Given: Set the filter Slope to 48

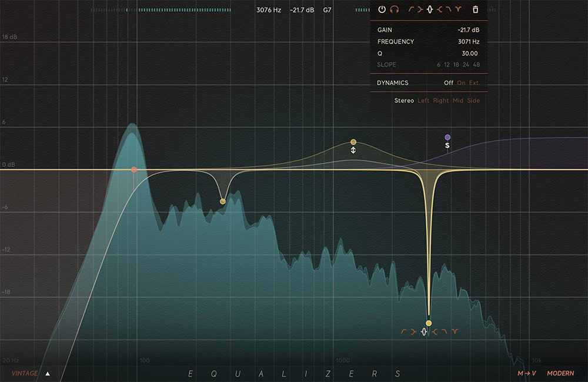Looking at the screenshot, I should point(477,65).
